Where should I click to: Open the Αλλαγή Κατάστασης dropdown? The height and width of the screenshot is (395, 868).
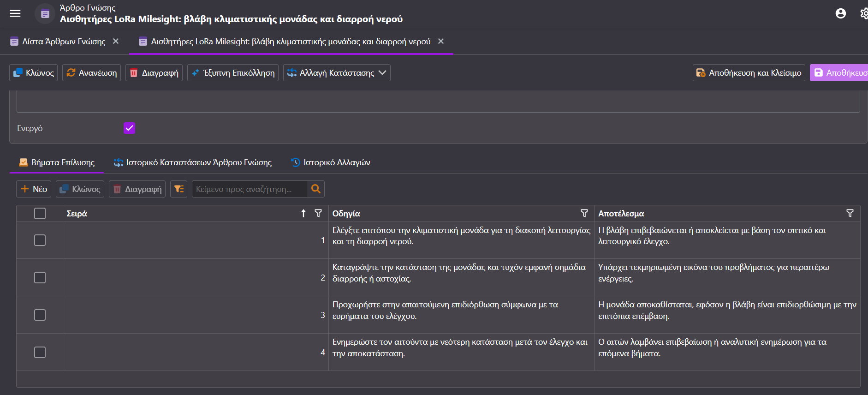pos(337,72)
